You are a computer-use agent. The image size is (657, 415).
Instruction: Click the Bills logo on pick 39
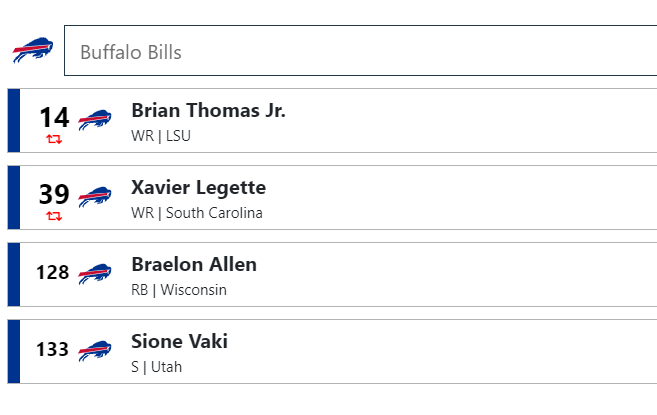tap(95, 197)
